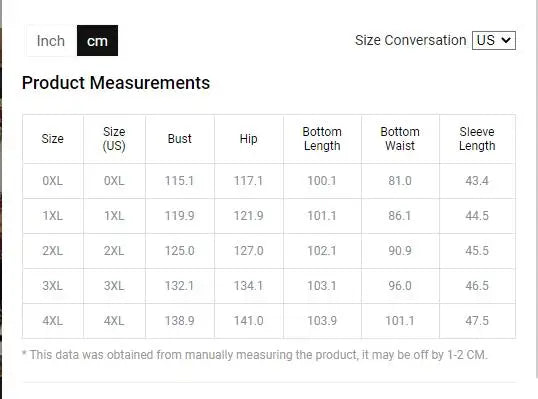Click the Bottom Waist column header

[x=400, y=139]
